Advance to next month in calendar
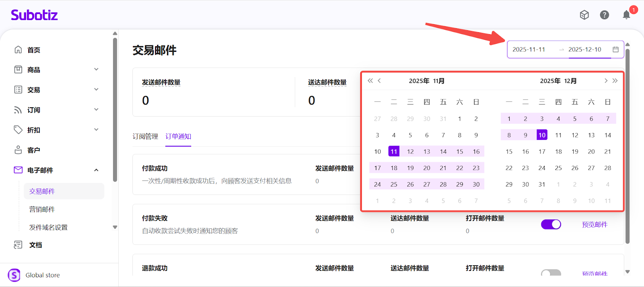The width and height of the screenshot is (644, 287). 606,81
